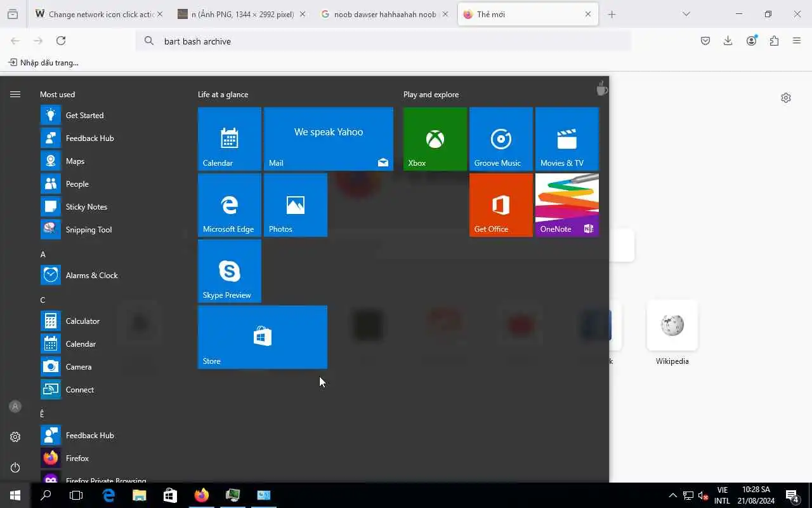Open the OneNote tile
Viewport: 812px width, 508px height.
[567, 205]
